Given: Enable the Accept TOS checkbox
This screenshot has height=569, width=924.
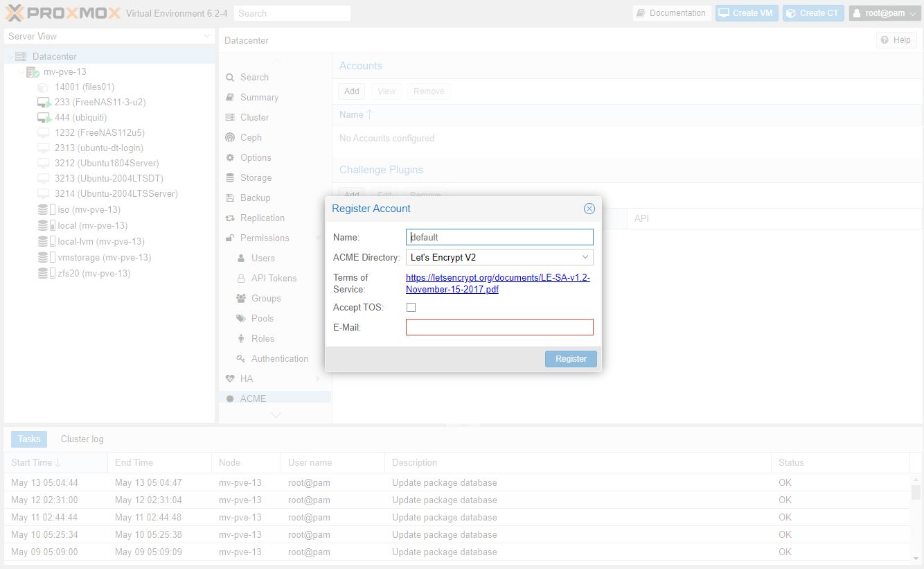Looking at the screenshot, I should (x=411, y=307).
